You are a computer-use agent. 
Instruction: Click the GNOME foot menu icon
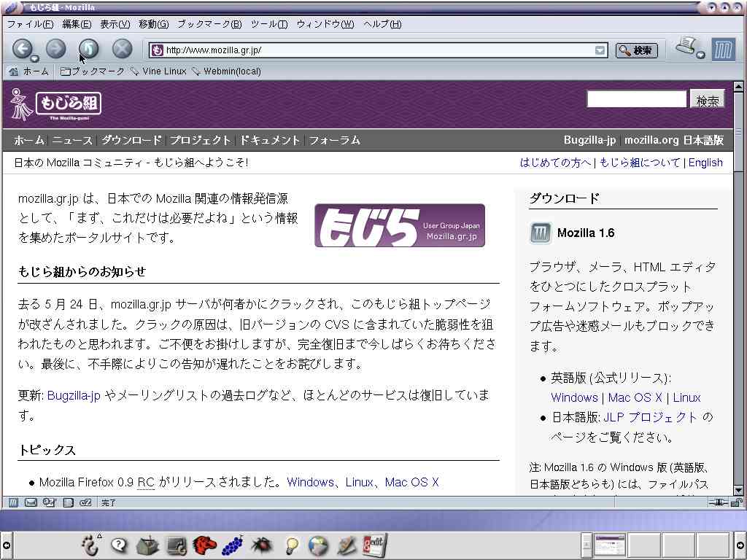click(x=90, y=545)
